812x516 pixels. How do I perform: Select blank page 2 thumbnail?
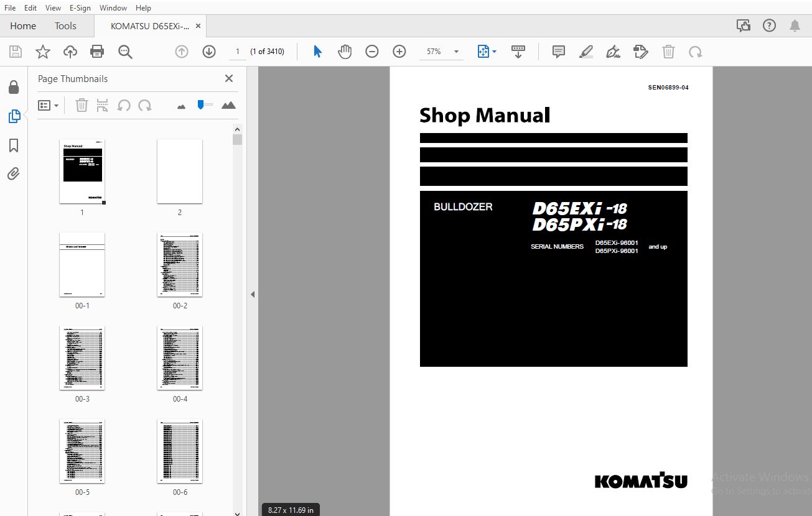tap(180, 172)
